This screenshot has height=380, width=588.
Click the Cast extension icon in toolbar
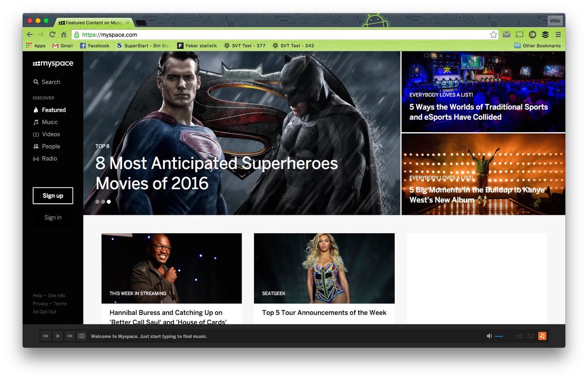click(519, 35)
